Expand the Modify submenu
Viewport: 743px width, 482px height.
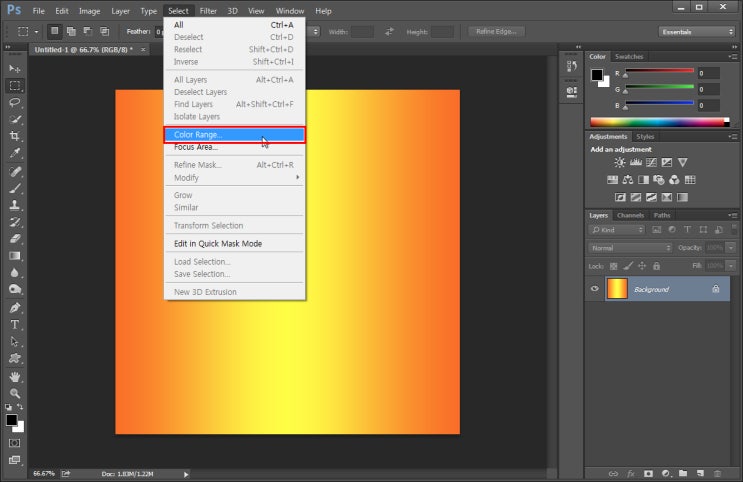(x=235, y=178)
